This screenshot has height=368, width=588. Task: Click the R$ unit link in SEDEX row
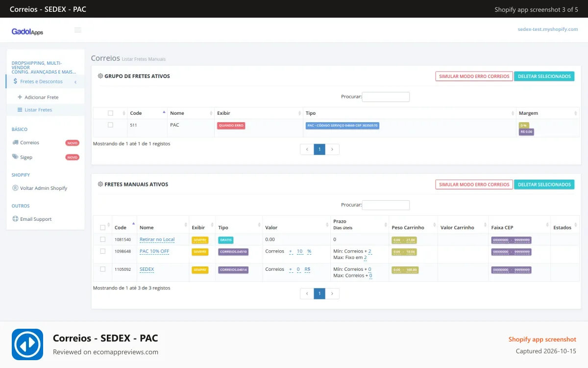(307, 269)
